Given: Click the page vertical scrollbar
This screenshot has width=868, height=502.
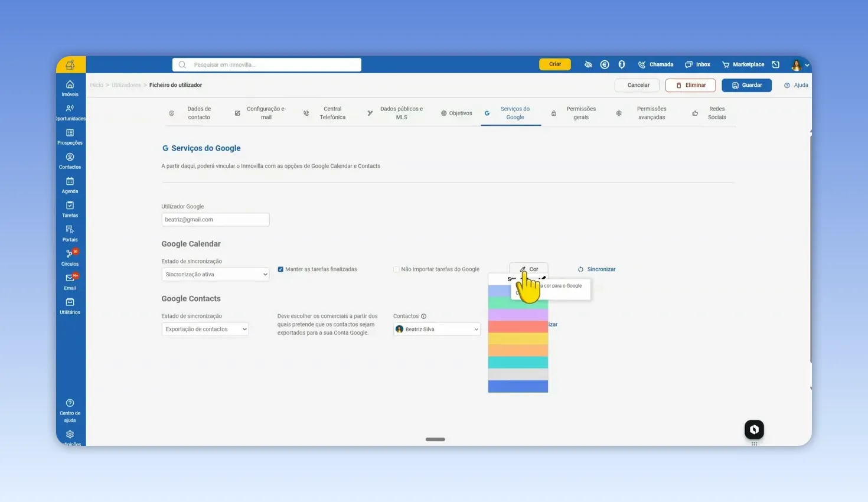Looking at the screenshot, I should click(x=811, y=248).
